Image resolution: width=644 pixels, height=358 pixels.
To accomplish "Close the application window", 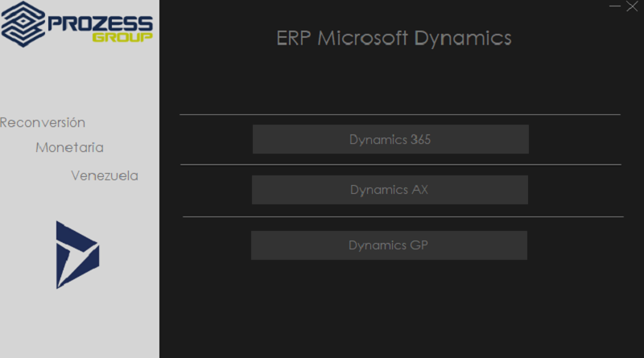I will [632, 6].
